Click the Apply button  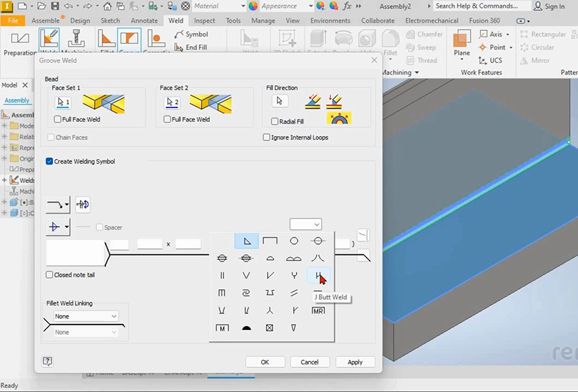[x=355, y=362]
